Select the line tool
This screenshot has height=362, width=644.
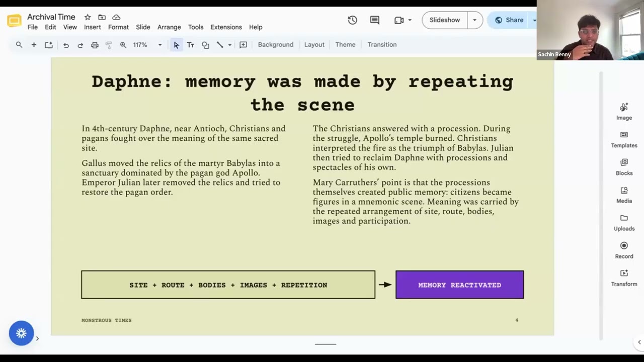(220, 45)
